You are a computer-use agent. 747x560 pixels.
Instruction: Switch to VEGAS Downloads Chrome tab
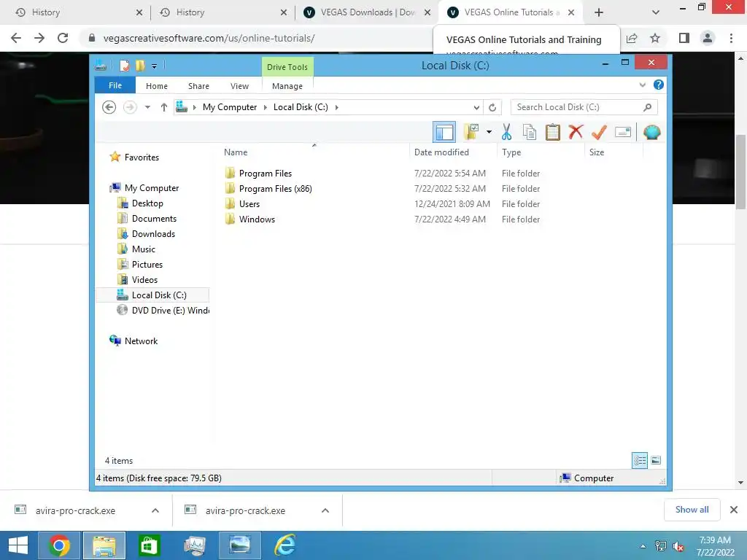[367, 12]
